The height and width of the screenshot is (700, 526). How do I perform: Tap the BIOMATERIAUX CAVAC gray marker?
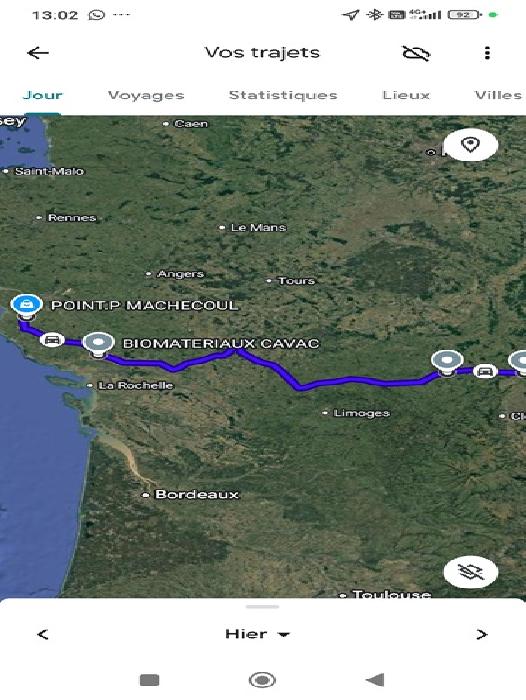pos(99,344)
